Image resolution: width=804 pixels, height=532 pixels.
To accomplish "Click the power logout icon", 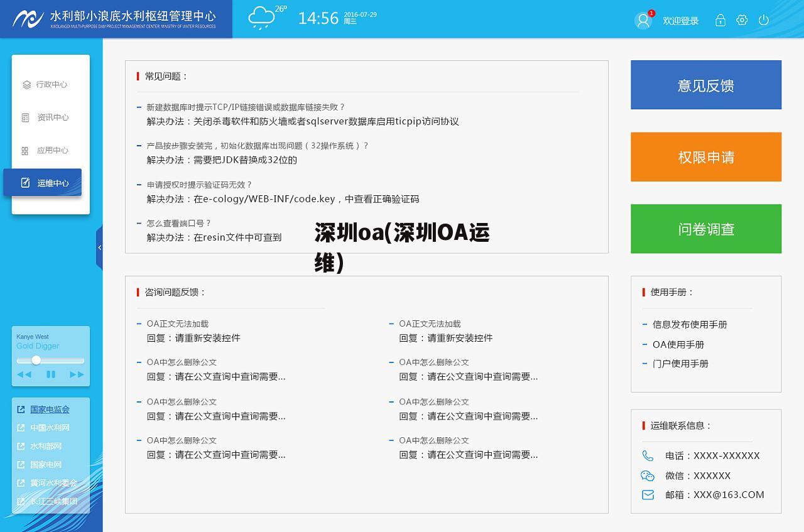I will point(764,20).
